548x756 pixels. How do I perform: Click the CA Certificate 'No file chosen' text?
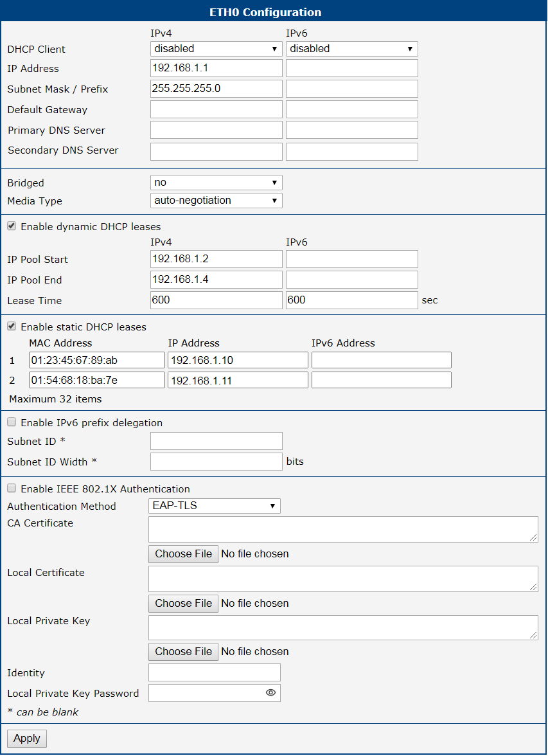click(x=255, y=554)
